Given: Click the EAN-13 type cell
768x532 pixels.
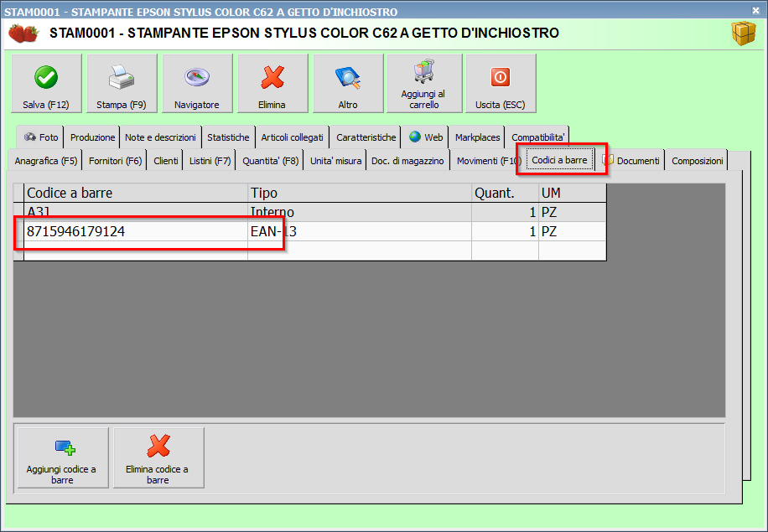Looking at the screenshot, I should pyautogui.click(x=360, y=231).
